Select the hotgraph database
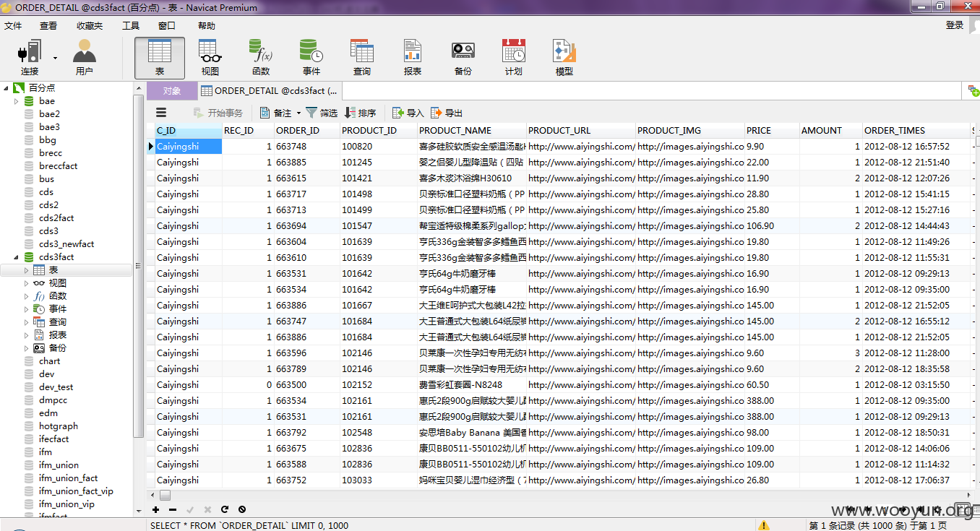 [59, 426]
